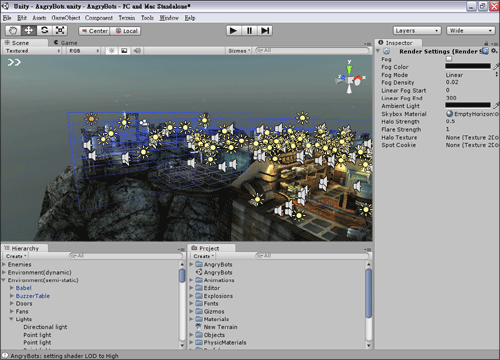This screenshot has height=360, width=500.
Task: Select the Move tool in toolbar
Action: pos(29,31)
